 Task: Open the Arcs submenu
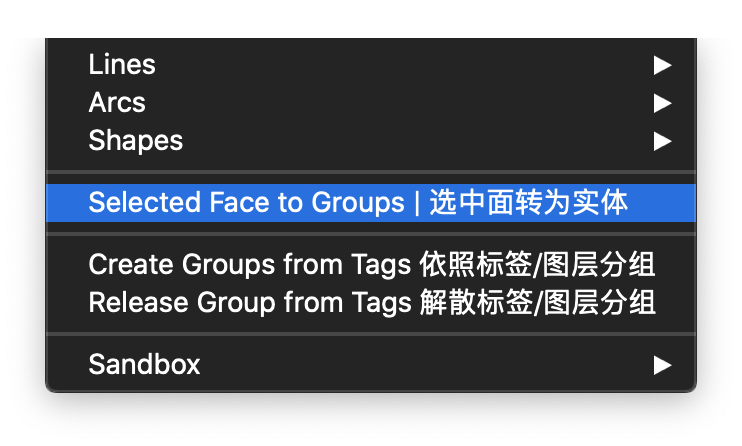371,103
